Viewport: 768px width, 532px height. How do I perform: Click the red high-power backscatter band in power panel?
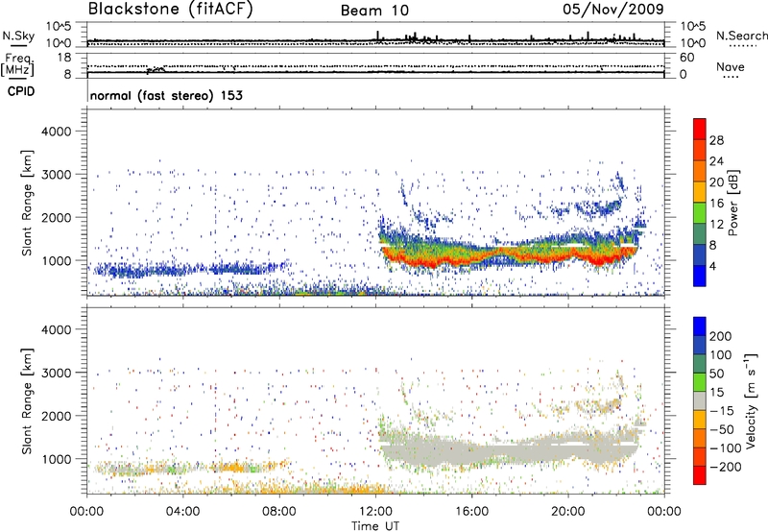point(510,255)
